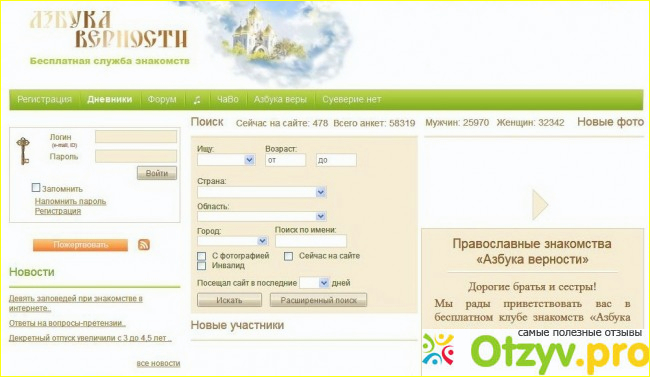Toggle the Инвалид checkbox
Viewport: 650px width, 377px height.
tap(201, 265)
